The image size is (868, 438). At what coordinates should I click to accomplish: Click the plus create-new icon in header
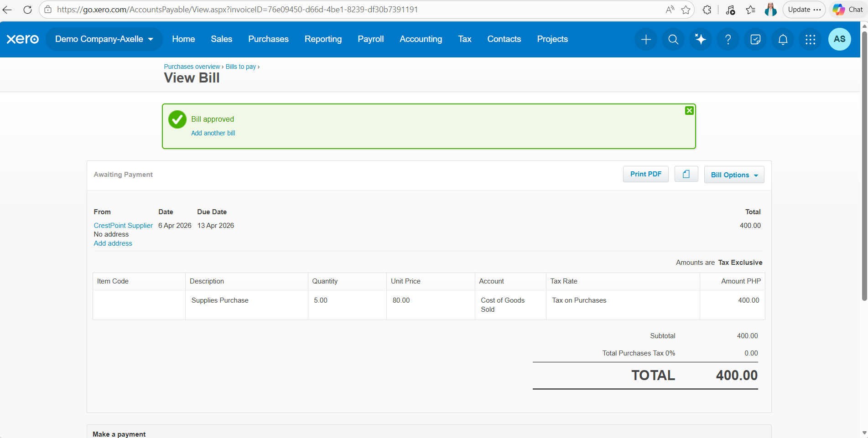click(646, 39)
